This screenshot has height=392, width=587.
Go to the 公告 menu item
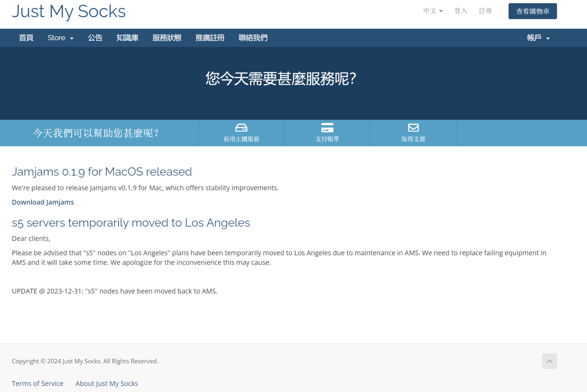95,37
